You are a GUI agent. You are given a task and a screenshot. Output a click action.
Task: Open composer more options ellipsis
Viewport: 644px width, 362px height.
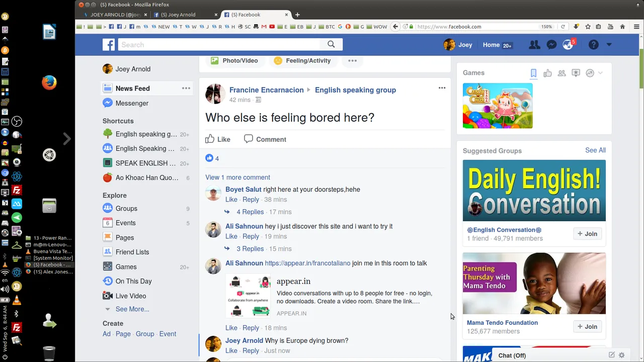tap(352, 60)
